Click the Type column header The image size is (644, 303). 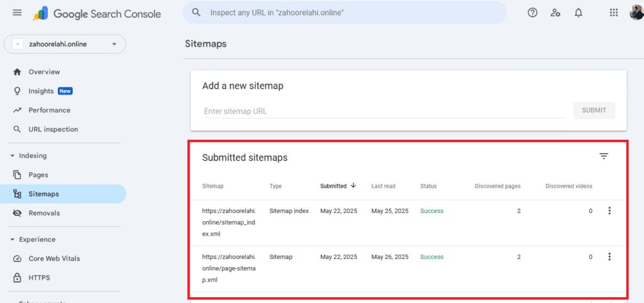[275, 186]
